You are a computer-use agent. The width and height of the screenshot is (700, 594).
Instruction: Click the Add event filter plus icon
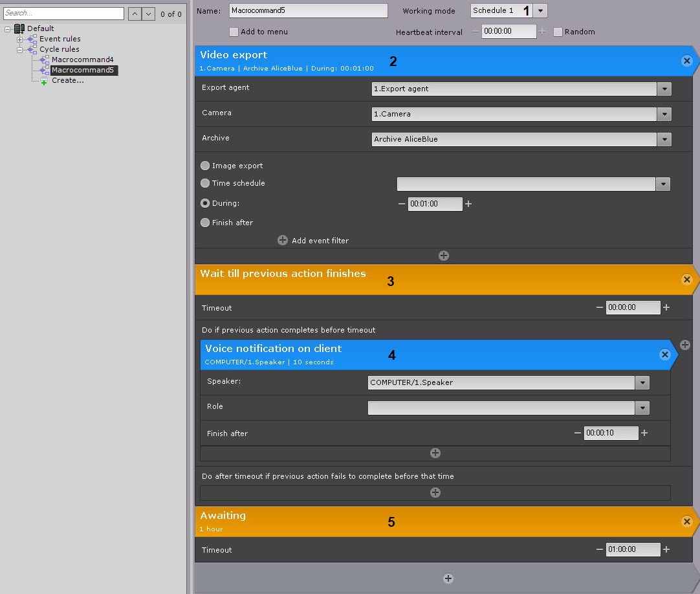click(283, 240)
